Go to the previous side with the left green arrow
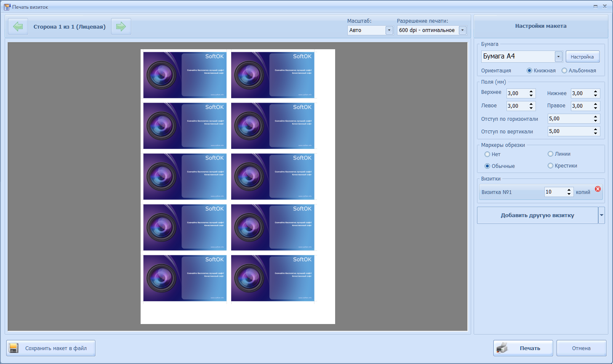 [x=18, y=27]
